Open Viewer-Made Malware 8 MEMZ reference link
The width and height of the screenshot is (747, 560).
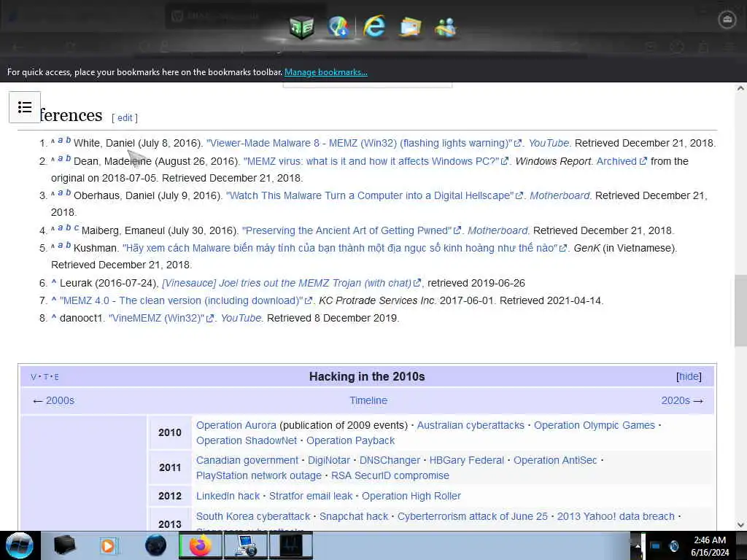(363, 143)
